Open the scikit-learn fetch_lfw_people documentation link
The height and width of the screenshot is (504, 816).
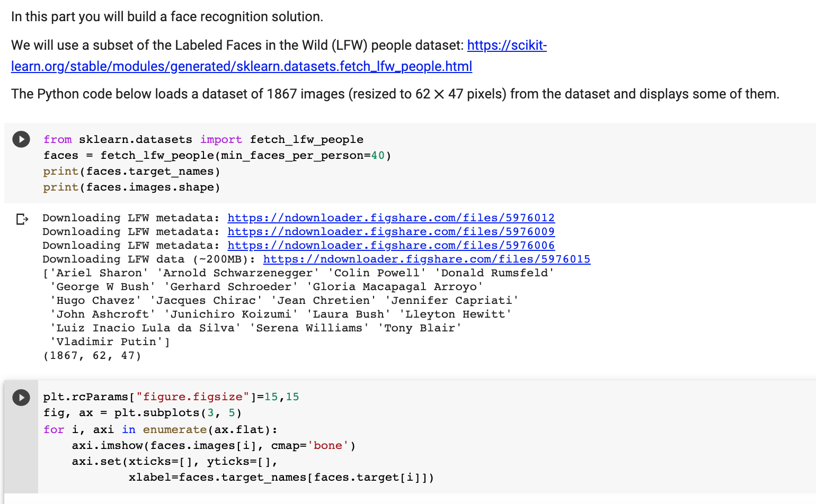[241, 66]
